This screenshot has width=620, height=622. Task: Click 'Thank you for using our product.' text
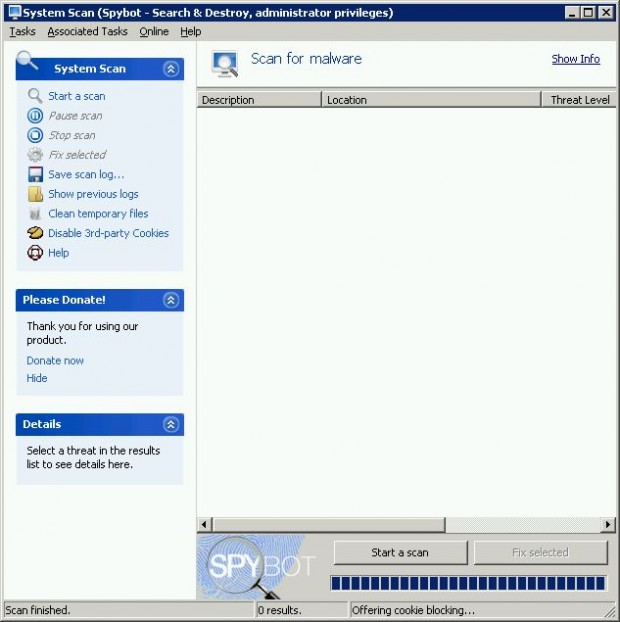click(x=82, y=333)
